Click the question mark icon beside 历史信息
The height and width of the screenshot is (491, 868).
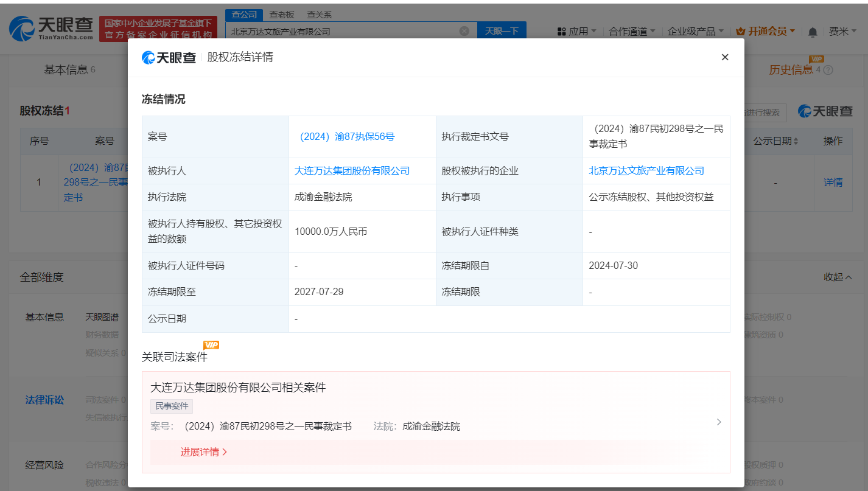click(827, 69)
